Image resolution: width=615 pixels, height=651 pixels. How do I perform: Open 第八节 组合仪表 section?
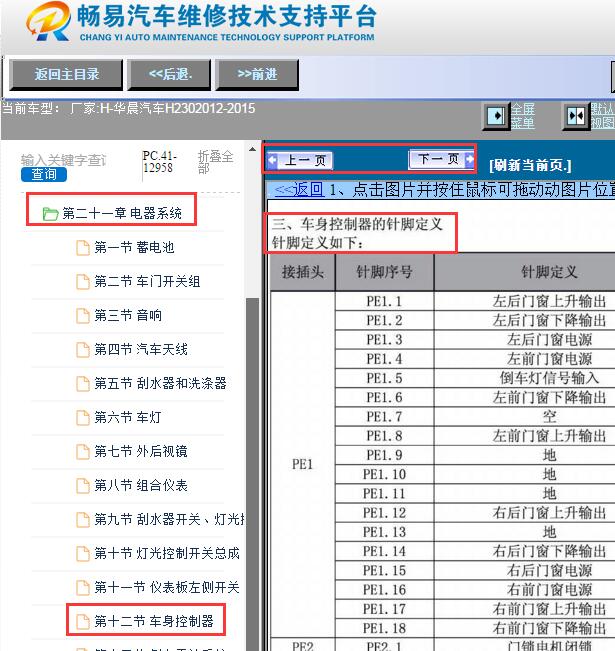[141, 485]
